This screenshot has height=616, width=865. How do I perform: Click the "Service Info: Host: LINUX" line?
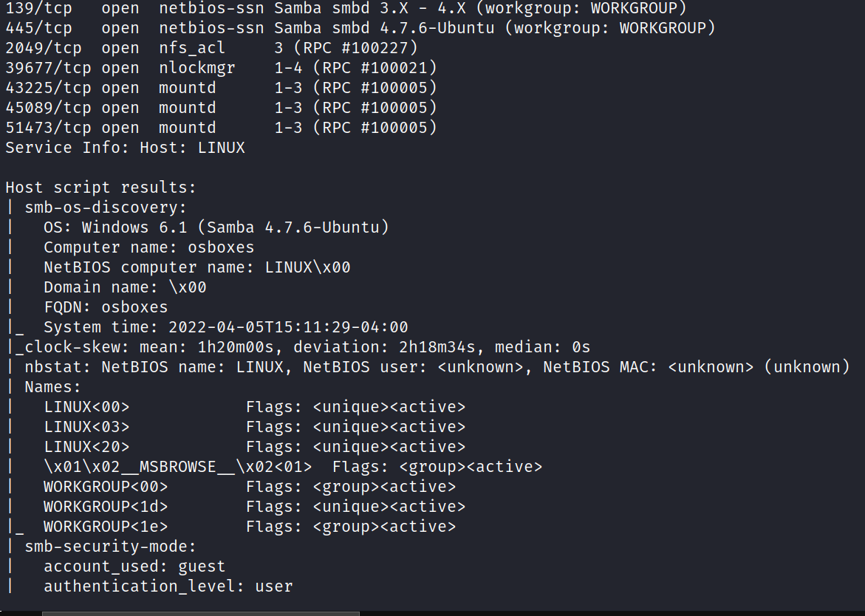click(125, 148)
